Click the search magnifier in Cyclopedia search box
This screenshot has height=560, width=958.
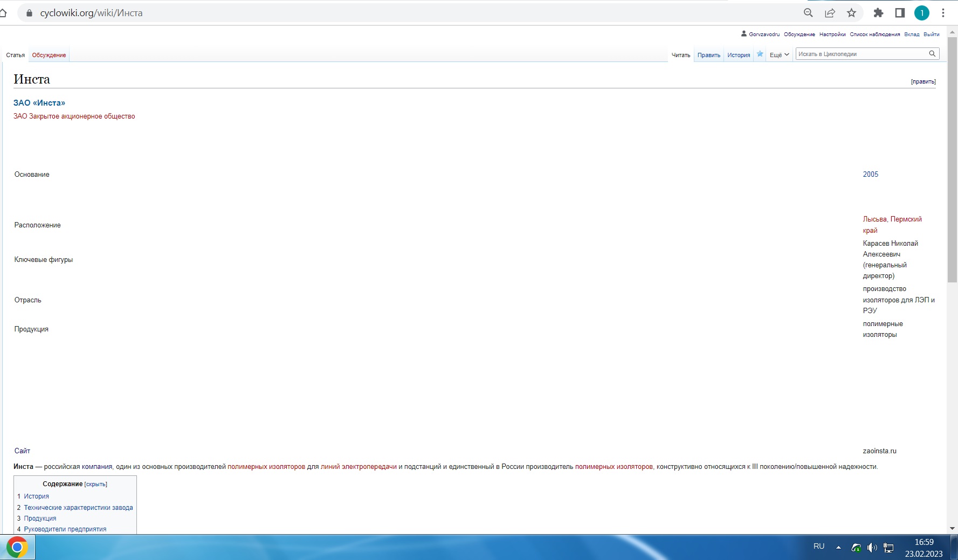point(932,54)
